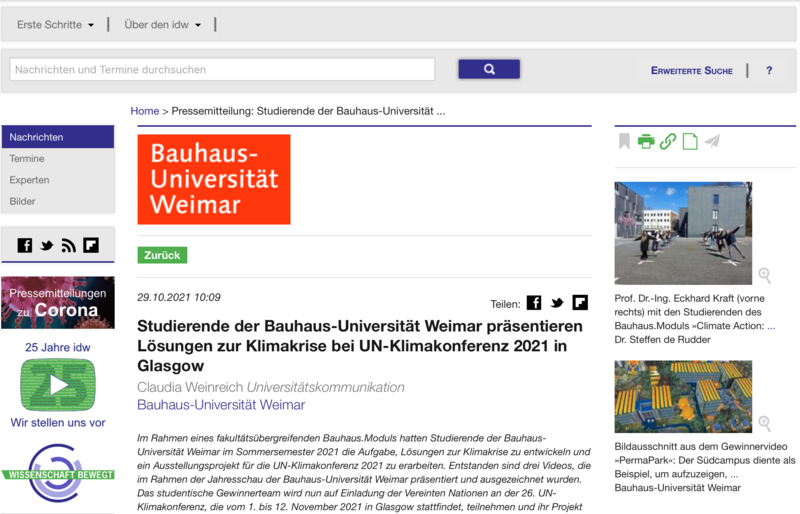Click the blue magnifier search button
The image size is (800, 514).
(489, 69)
